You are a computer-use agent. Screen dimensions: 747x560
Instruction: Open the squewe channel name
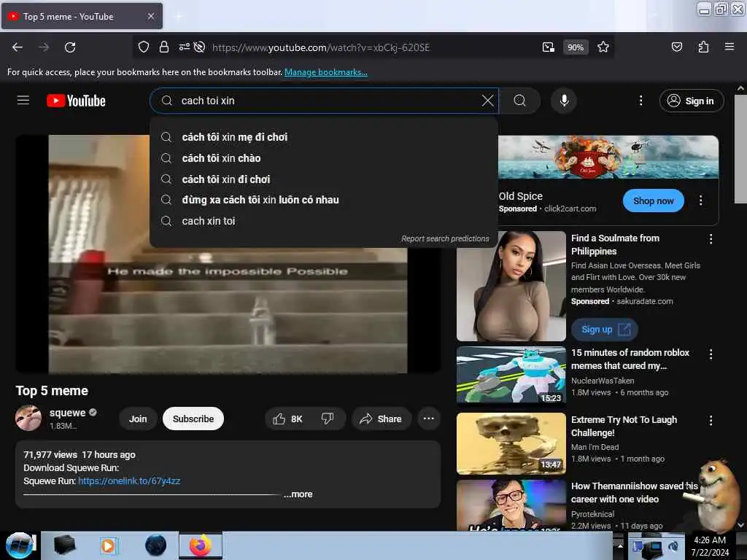68,413
